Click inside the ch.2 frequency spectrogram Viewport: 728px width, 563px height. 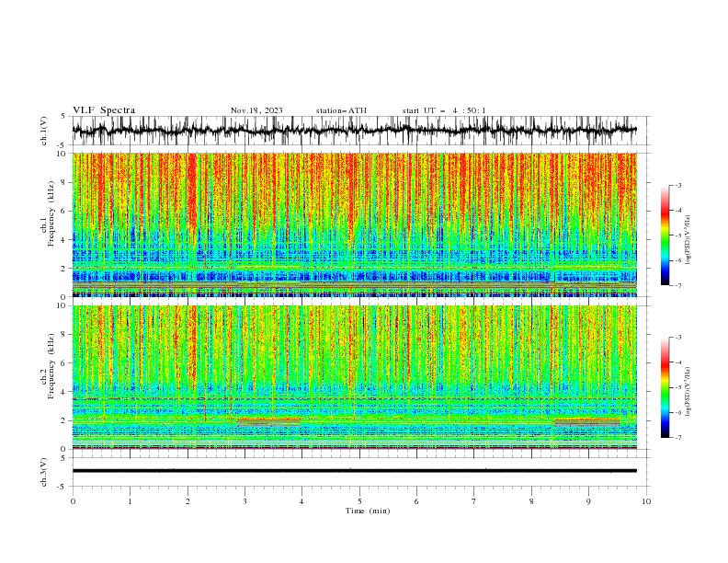pos(354,377)
